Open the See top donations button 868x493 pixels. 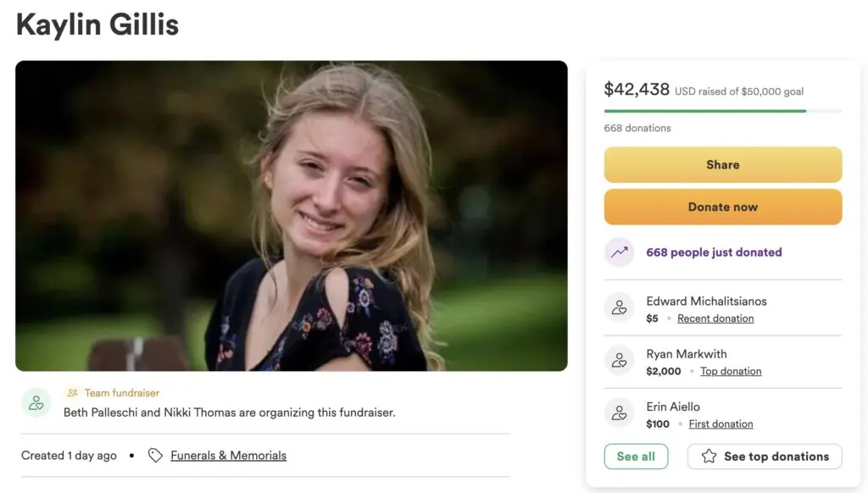pyautogui.click(x=765, y=457)
